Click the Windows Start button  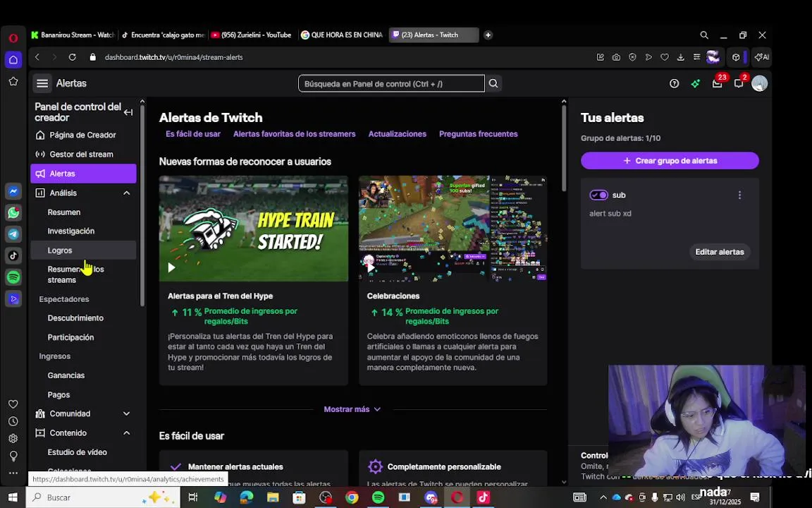[x=13, y=497]
